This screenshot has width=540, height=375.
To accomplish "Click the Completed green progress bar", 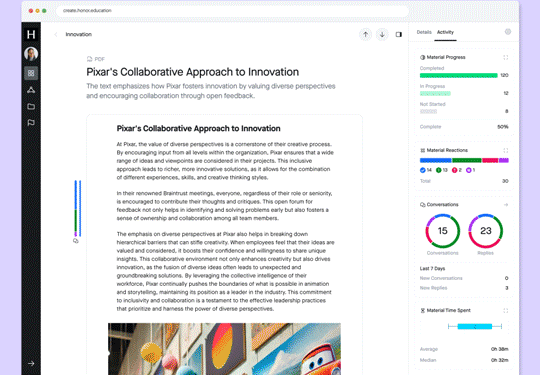I will pos(459,75).
